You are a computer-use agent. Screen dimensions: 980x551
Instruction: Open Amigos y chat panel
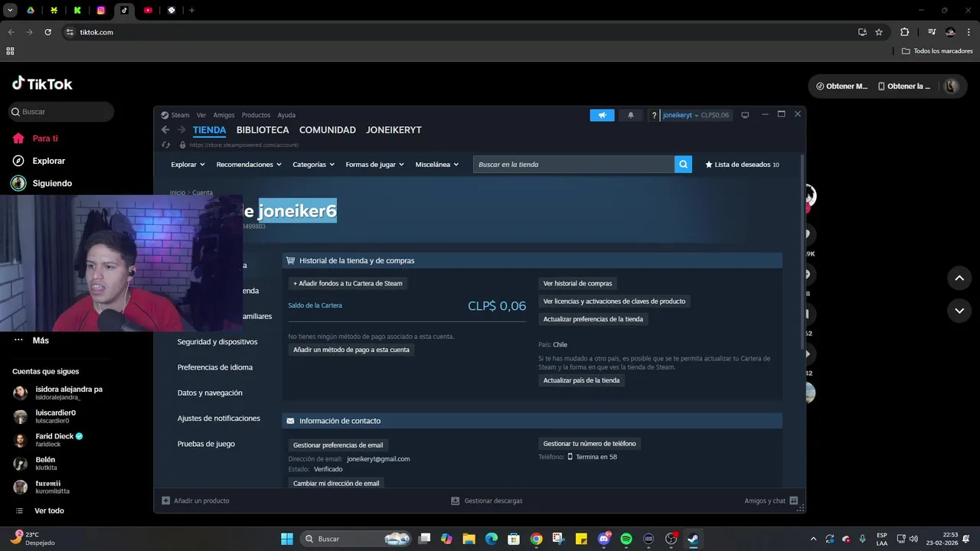[x=771, y=500]
